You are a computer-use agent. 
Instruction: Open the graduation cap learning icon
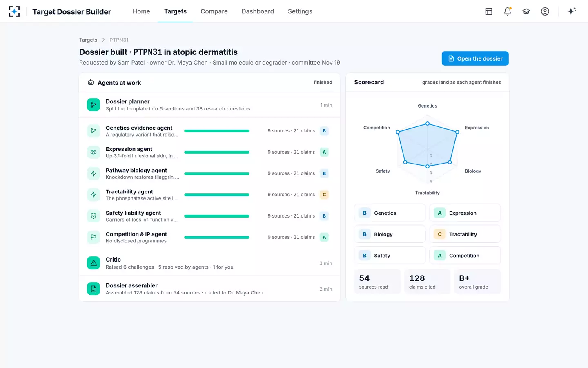pos(526,11)
